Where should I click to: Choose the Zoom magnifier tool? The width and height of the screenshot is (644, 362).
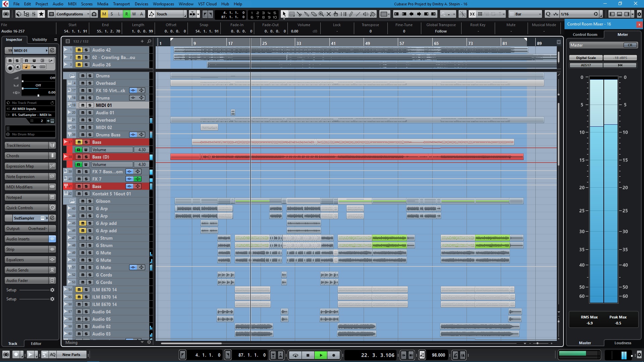pyautogui.click(x=321, y=14)
